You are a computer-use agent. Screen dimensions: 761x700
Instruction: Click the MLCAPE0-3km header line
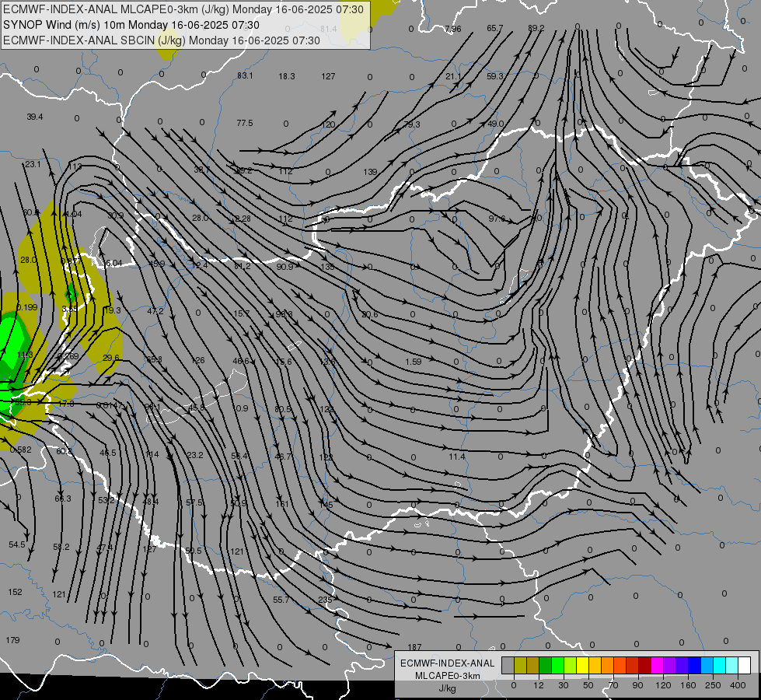[x=183, y=9]
